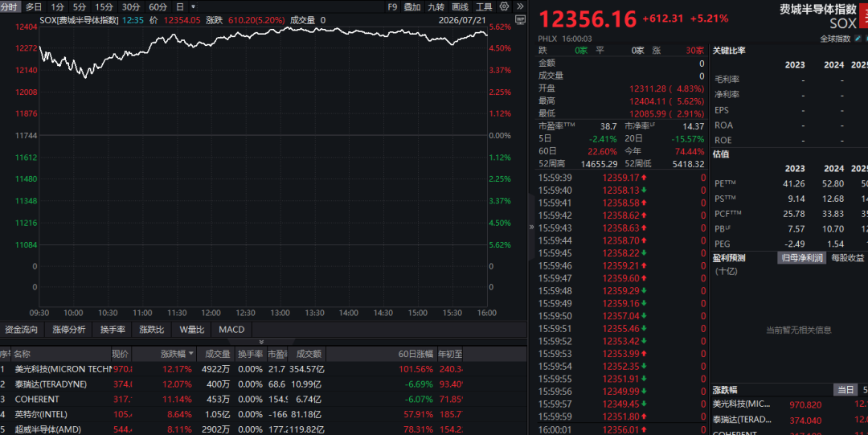Open the 资金流向 tab

22,329
